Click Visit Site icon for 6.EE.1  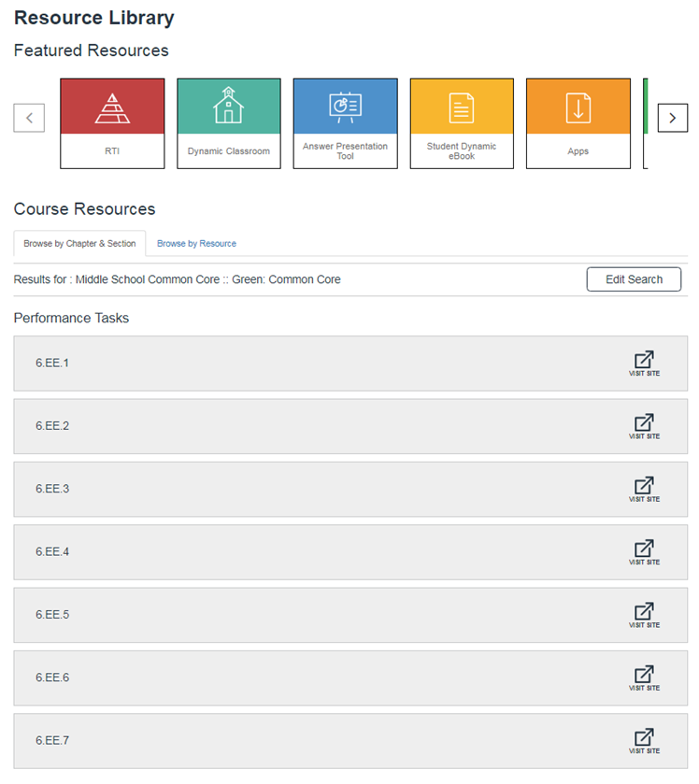tap(644, 363)
